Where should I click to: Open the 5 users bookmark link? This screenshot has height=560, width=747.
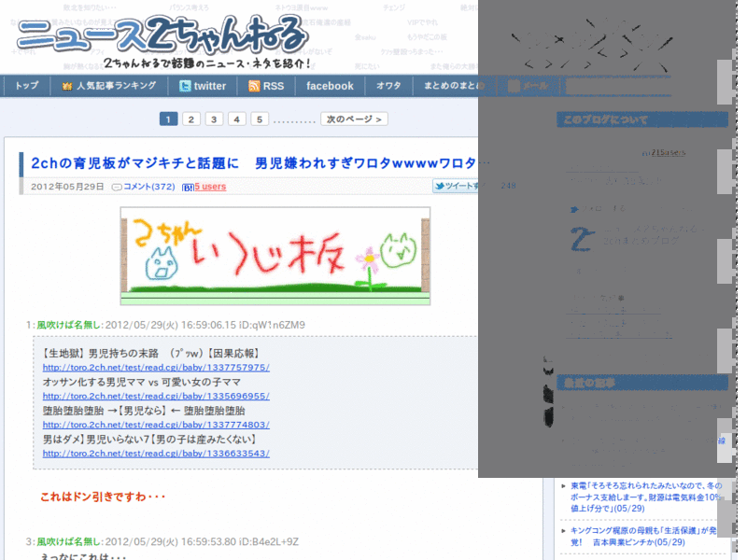[210, 187]
